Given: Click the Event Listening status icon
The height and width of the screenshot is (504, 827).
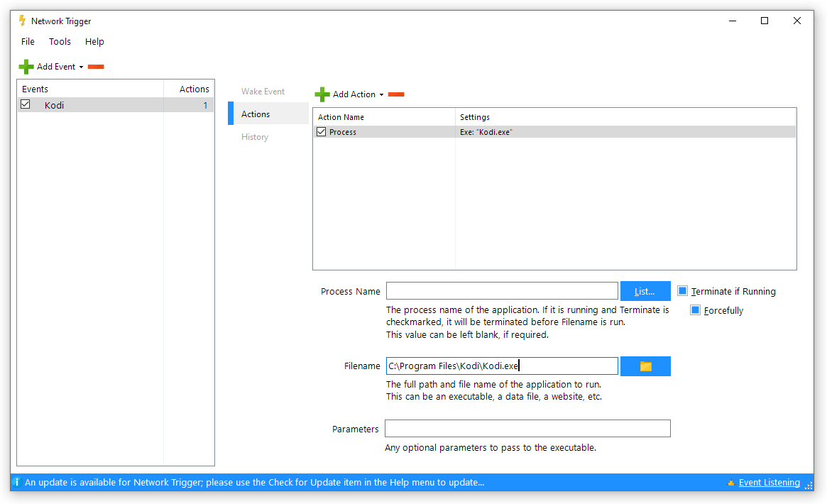Looking at the screenshot, I should pos(730,483).
